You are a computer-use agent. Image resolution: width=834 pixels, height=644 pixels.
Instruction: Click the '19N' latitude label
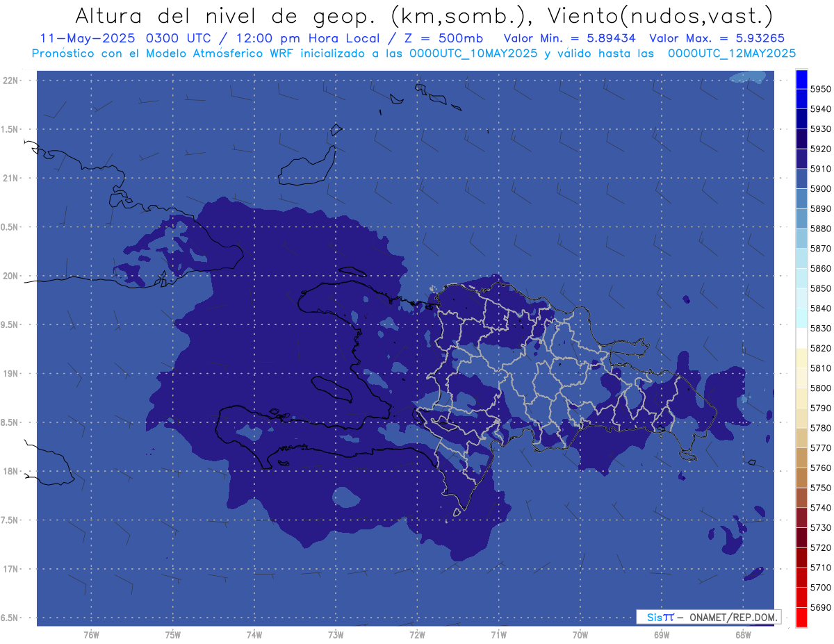11,374
